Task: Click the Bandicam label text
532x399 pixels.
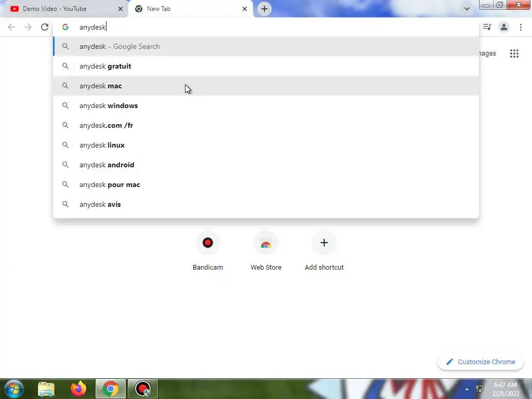Action: point(208,268)
